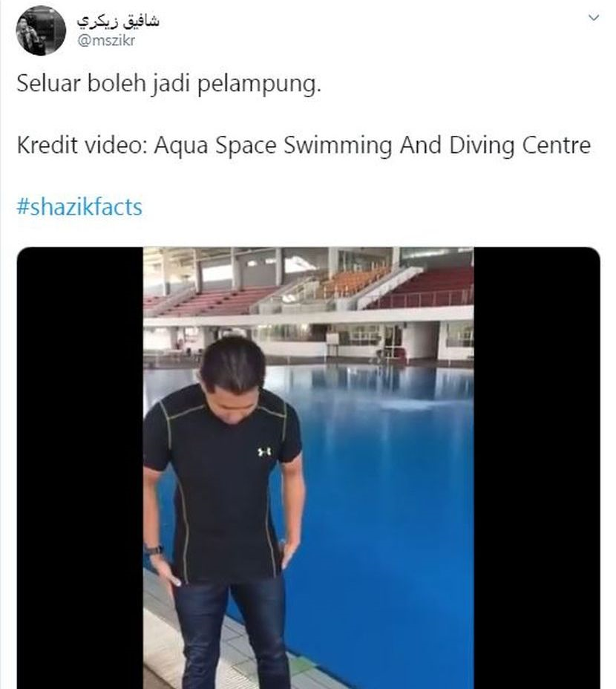Click the man's wristwatch in the video
The width and height of the screenshot is (616, 689).
[154, 549]
